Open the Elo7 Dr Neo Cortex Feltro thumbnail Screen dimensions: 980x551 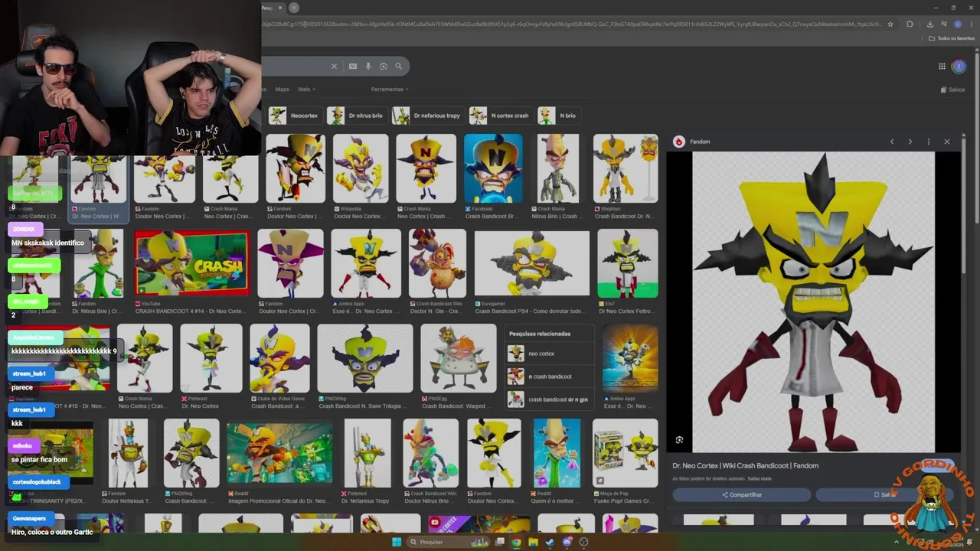(628, 262)
